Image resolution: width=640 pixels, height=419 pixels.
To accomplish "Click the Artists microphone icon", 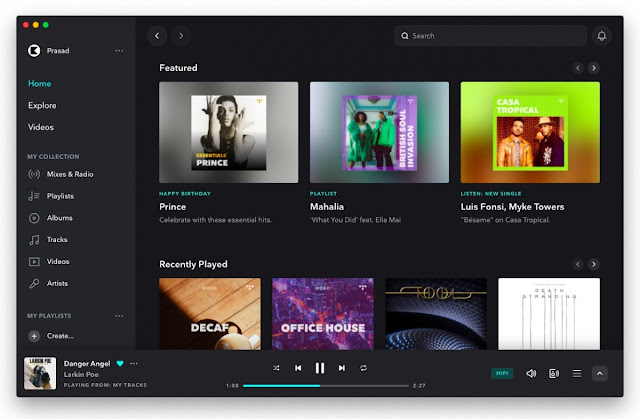I will (x=34, y=284).
